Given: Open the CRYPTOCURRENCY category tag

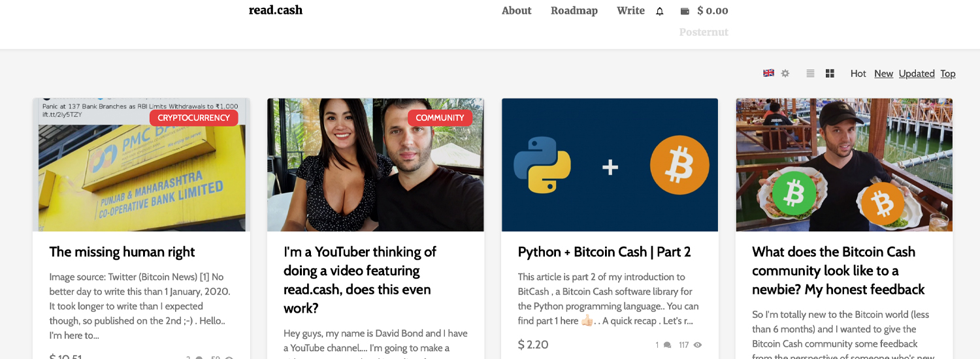Looking at the screenshot, I should pyautogui.click(x=194, y=117).
